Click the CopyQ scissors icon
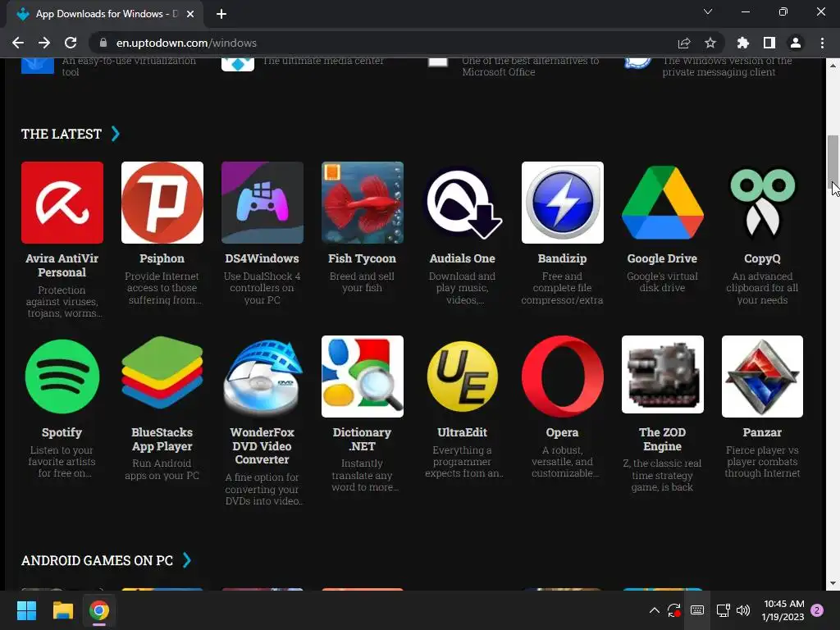Image resolution: width=840 pixels, height=630 pixels. tap(762, 203)
